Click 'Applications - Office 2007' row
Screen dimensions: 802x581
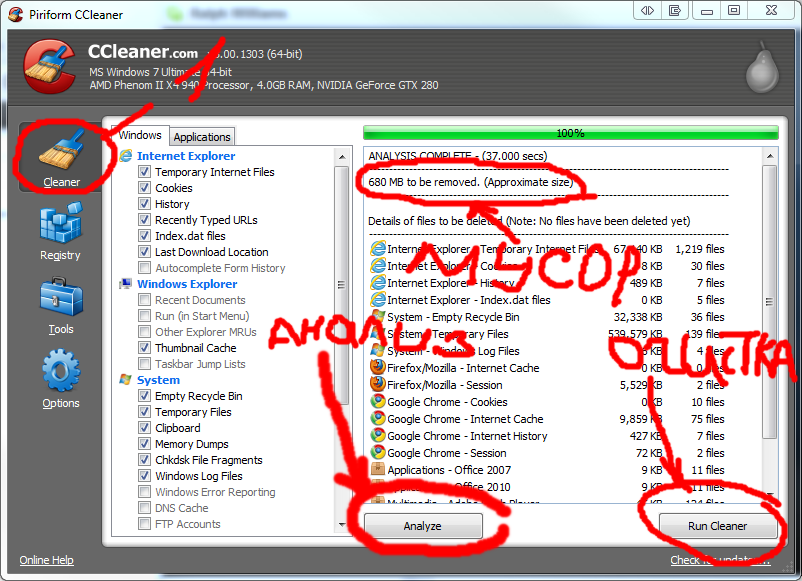pyautogui.click(x=547, y=470)
